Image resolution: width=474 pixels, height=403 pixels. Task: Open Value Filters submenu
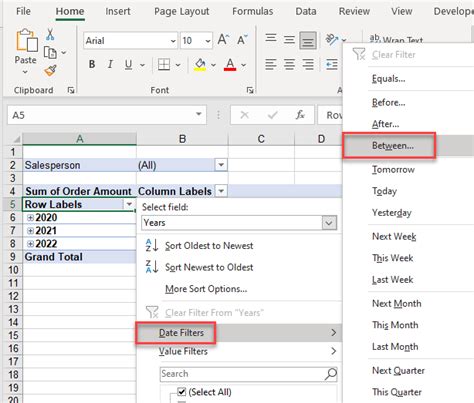click(239, 351)
